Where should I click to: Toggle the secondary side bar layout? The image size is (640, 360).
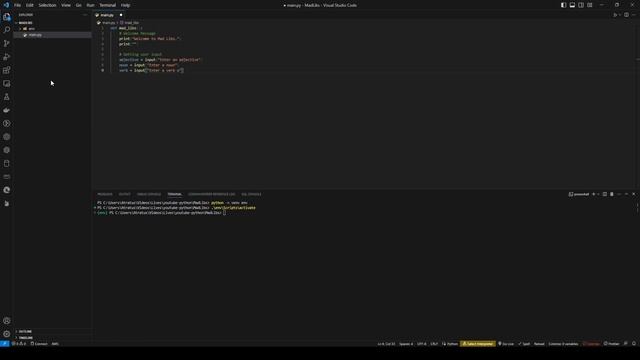pos(581,5)
